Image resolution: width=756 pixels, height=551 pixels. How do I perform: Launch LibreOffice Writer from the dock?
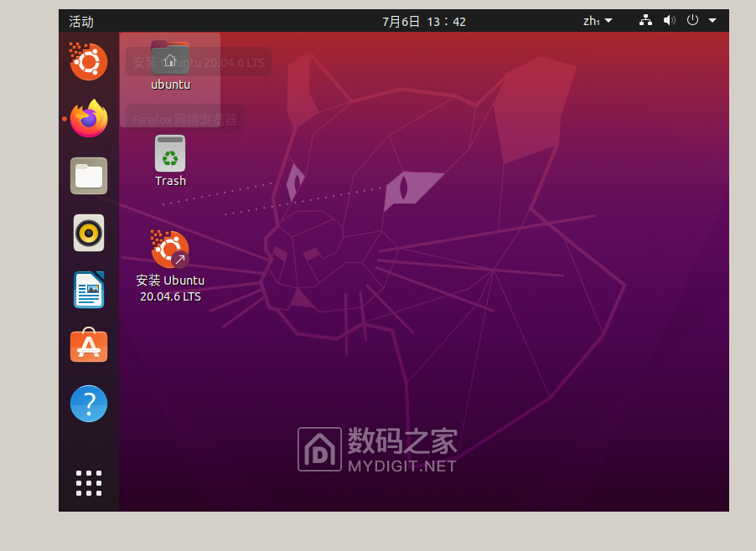(89, 290)
